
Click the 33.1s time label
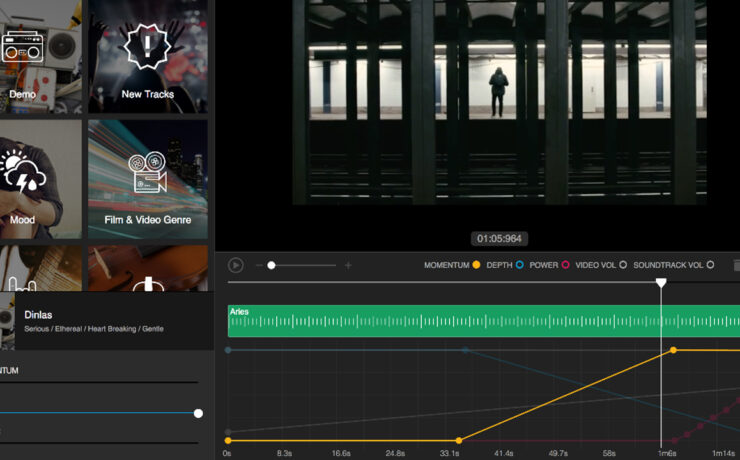[x=449, y=453]
